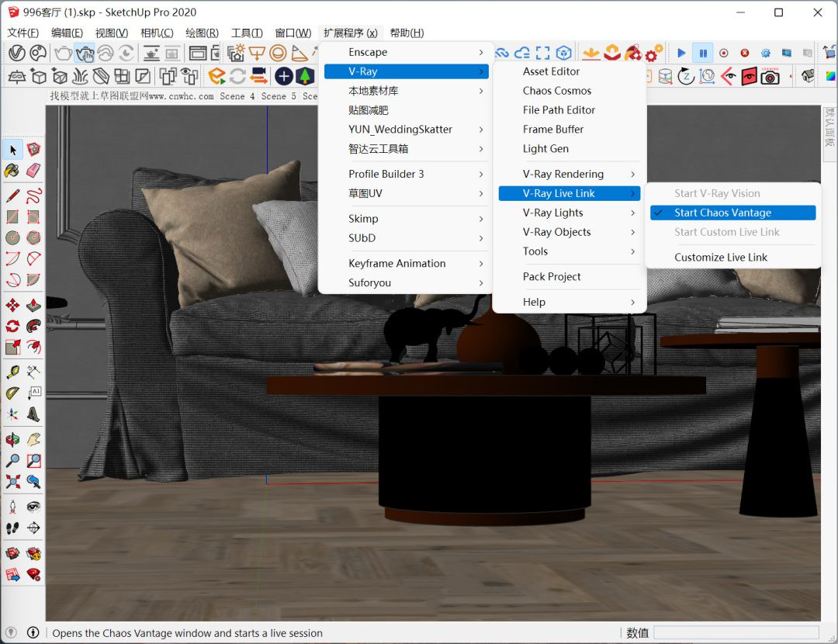Select the Make Component tool
The width and height of the screenshot is (838, 644).
tap(33, 149)
